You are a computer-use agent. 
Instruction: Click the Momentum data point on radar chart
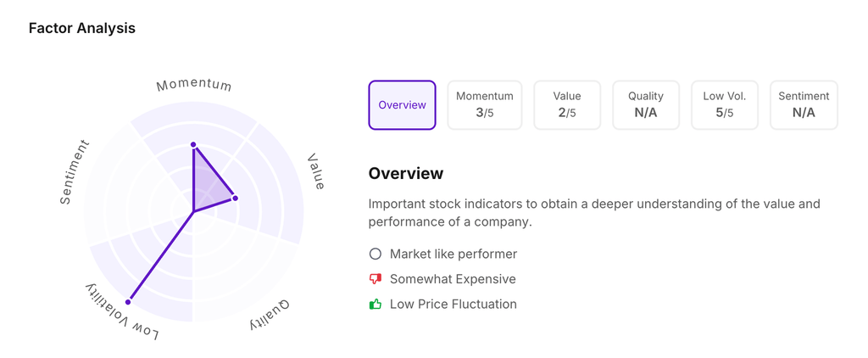193,145
